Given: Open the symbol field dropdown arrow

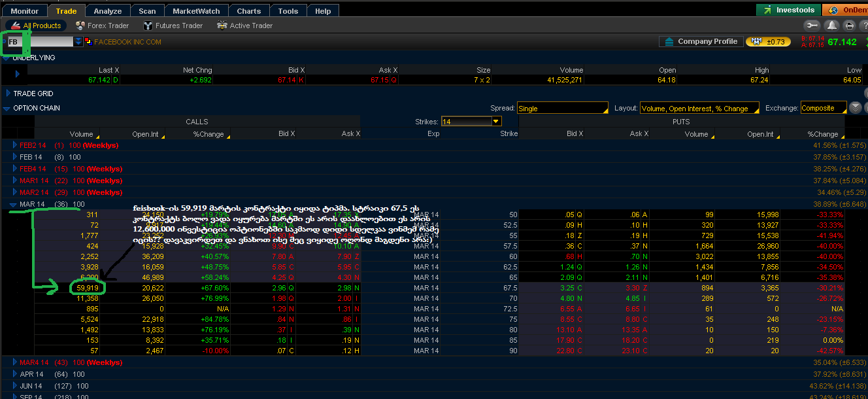Looking at the screenshot, I should point(78,42).
